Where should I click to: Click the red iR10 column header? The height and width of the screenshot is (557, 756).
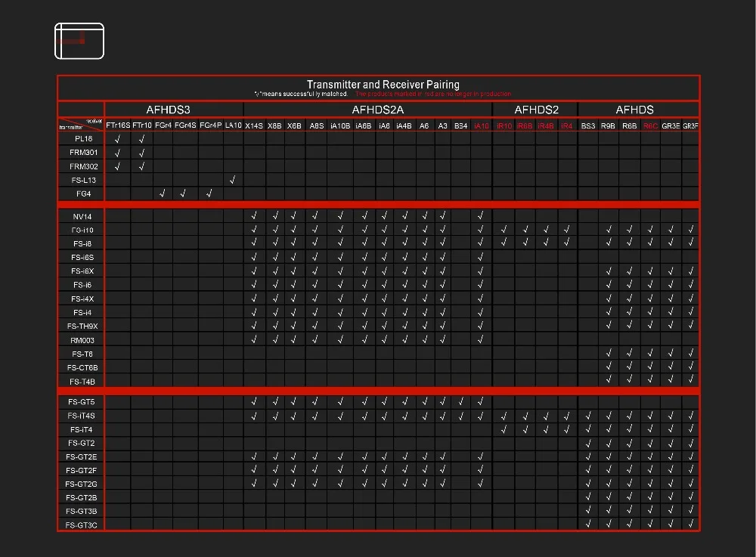pyautogui.click(x=503, y=125)
